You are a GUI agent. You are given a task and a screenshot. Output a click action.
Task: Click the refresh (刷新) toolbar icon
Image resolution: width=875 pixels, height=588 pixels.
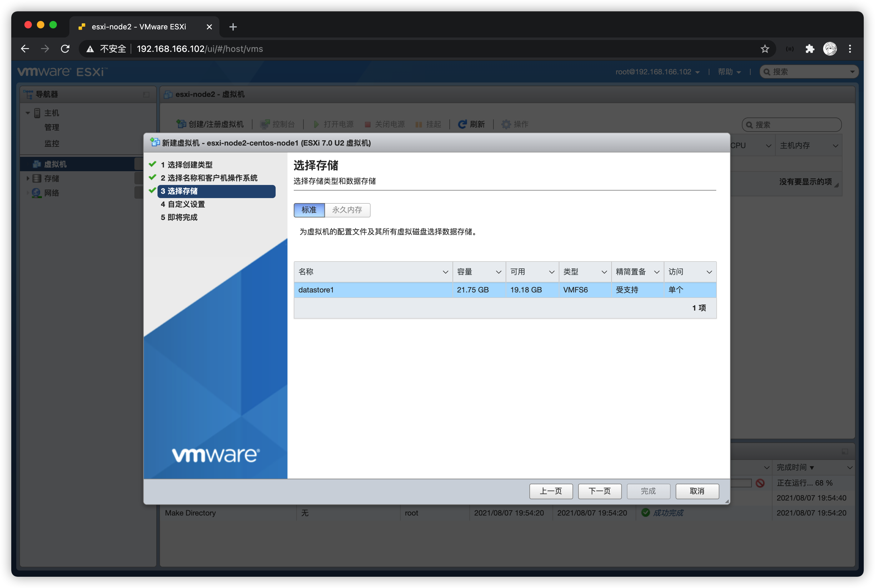click(x=462, y=124)
